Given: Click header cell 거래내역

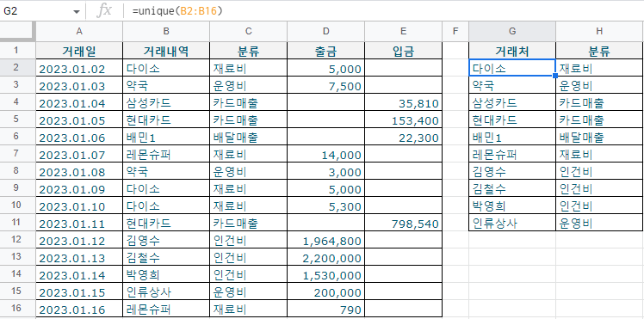Looking at the screenshot, I should click(166, 51).
